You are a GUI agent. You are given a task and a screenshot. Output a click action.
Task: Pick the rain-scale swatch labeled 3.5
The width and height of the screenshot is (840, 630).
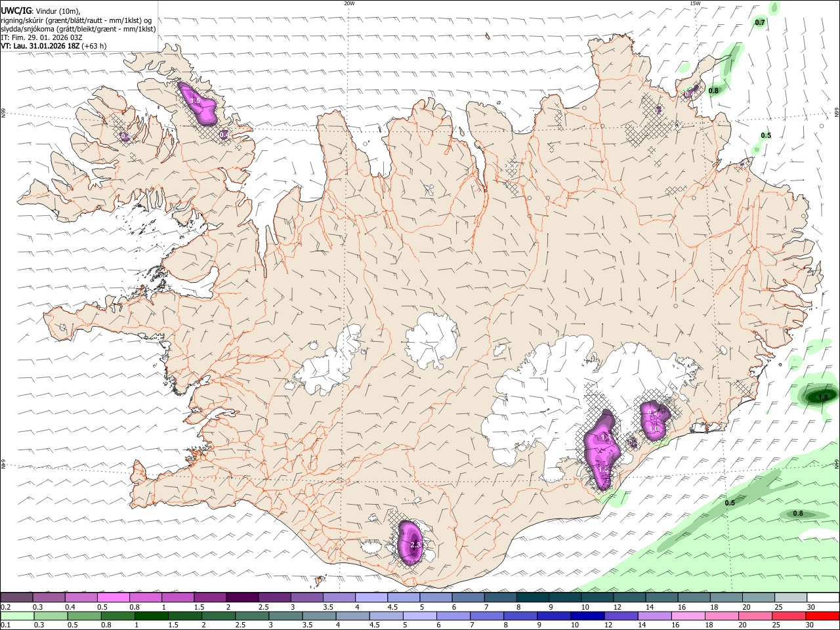(318, 616)
